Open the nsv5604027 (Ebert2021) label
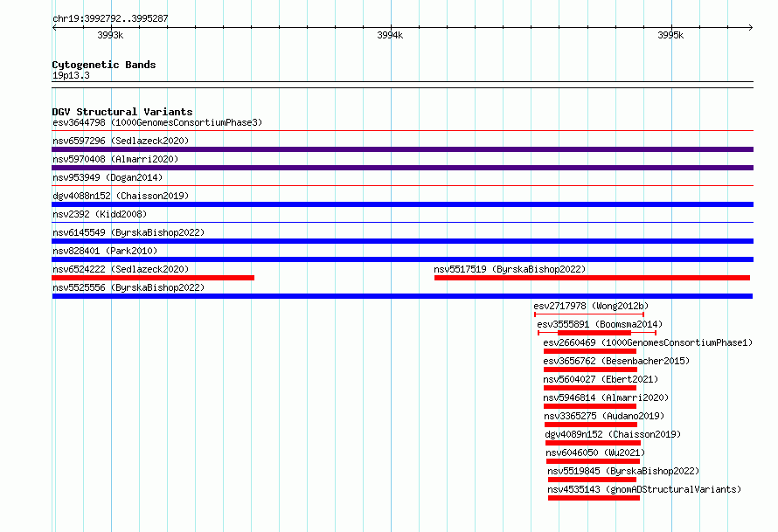Viewport: 778px width, 532px height. click(x=601, y=379)
